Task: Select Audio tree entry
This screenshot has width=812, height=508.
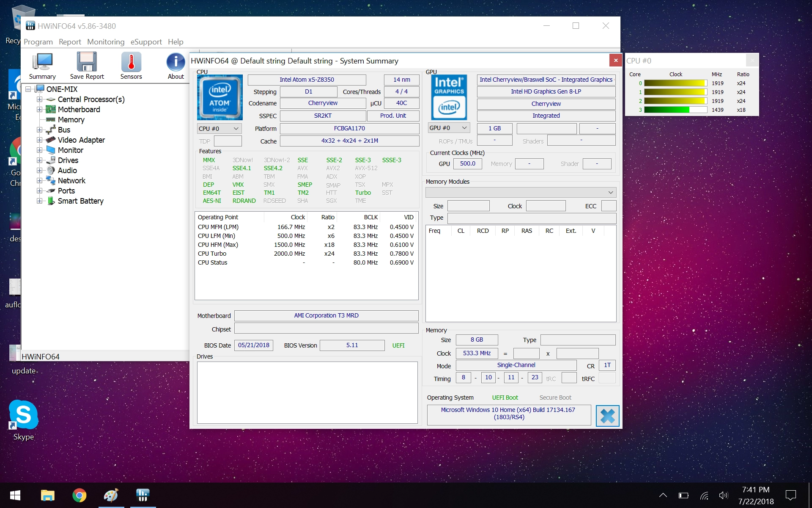Action: [x=67, y=171]
